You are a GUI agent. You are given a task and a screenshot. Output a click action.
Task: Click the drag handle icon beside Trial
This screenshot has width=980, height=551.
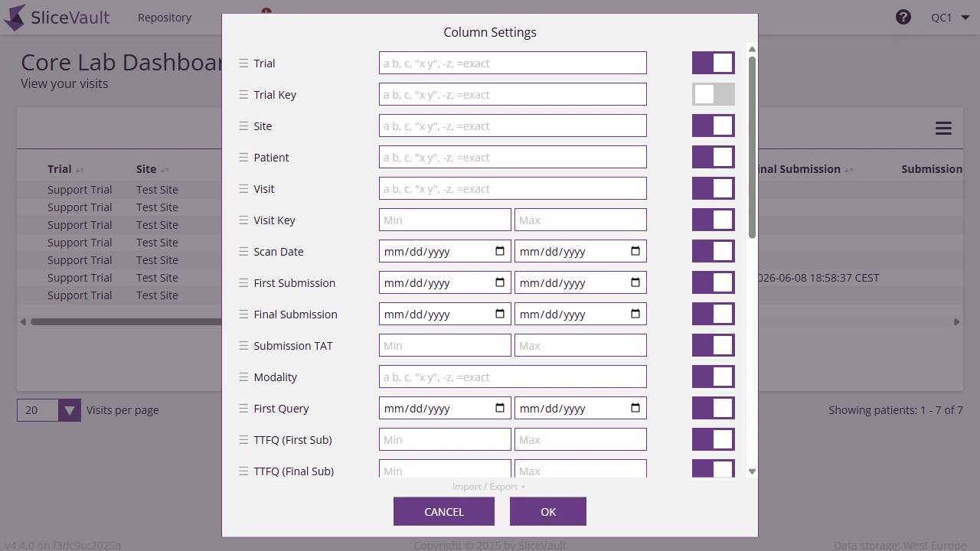coord(243,64)
